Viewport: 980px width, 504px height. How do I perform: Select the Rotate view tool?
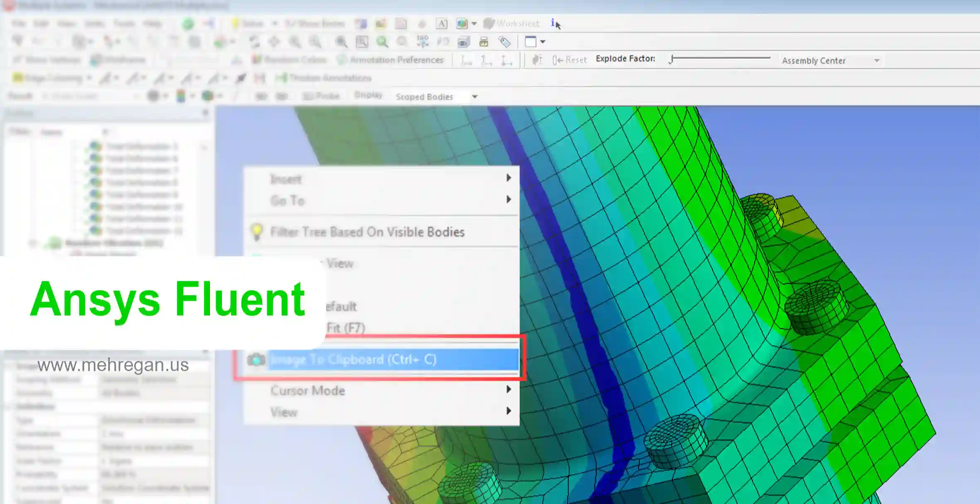(254, 42)
